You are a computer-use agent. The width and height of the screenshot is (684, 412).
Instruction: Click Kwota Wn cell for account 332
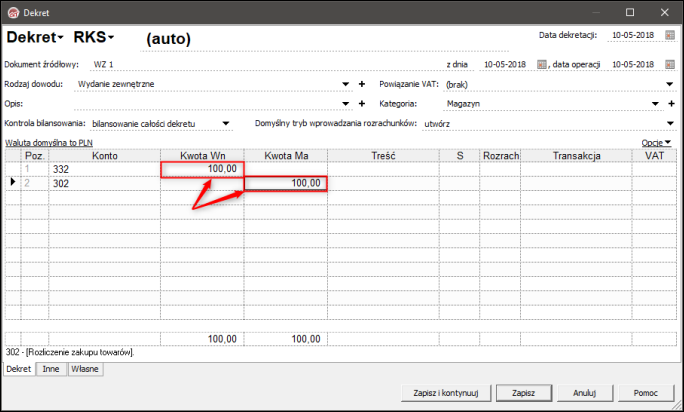pos(202,169)
